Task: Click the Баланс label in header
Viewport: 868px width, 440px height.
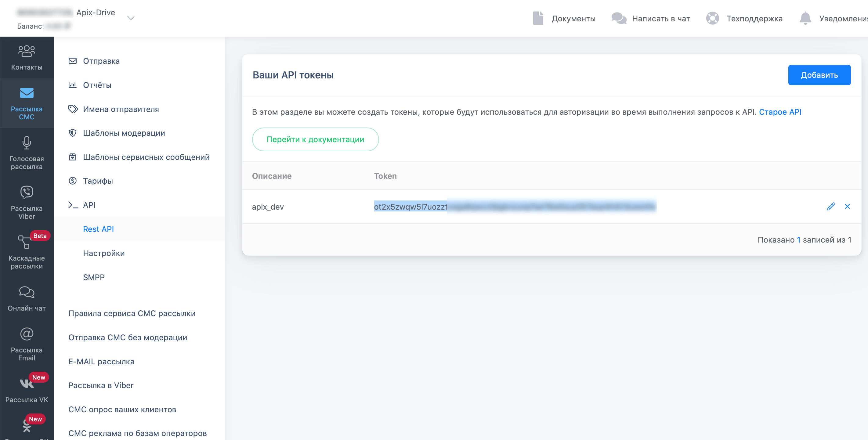Action: (30, 26)
